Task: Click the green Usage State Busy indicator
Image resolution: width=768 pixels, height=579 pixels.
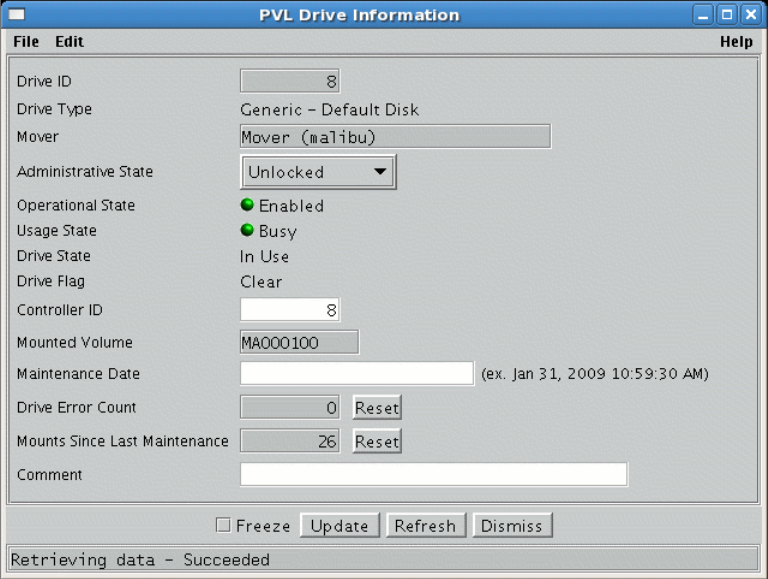Action: (247, 231)
